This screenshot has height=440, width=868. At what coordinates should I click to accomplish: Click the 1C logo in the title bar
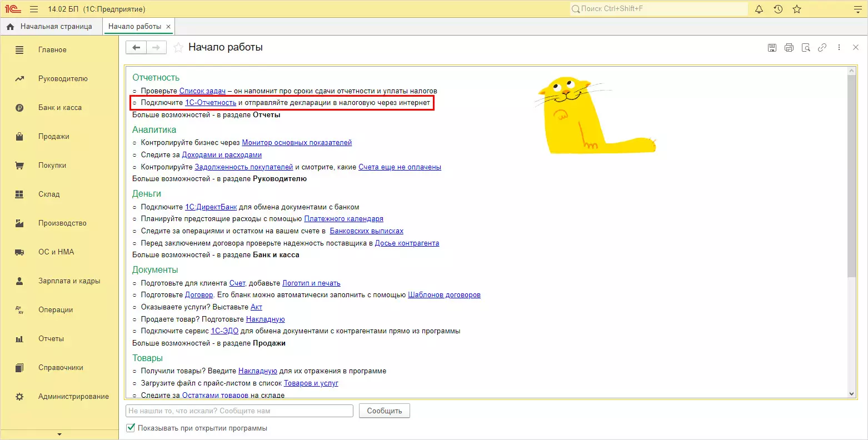click(13, 9)
